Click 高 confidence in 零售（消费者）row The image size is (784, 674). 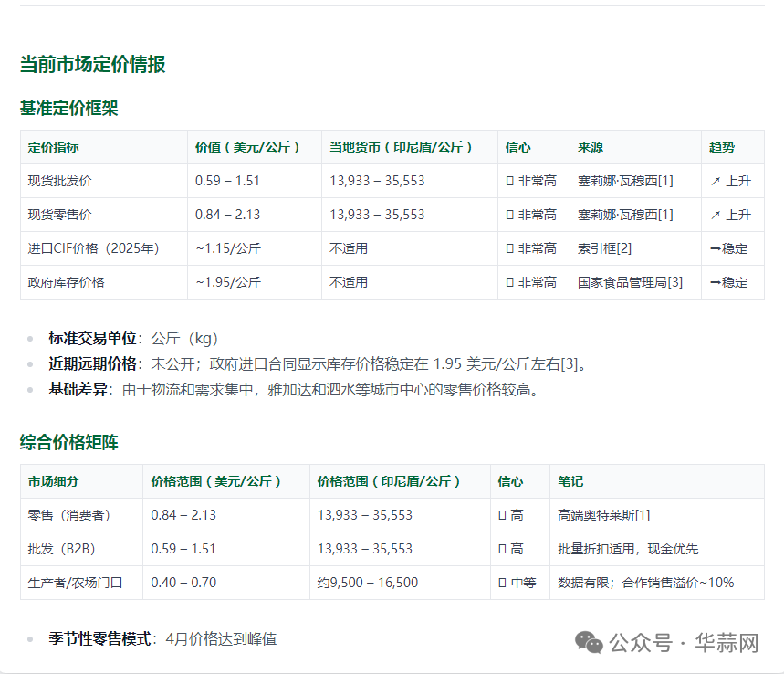[x=517, y=515]
